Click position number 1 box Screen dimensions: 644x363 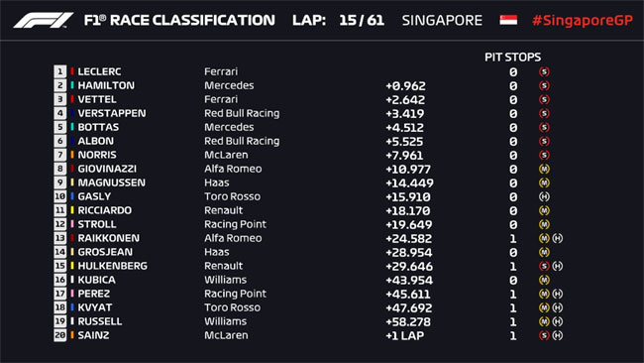coord(60,71)
